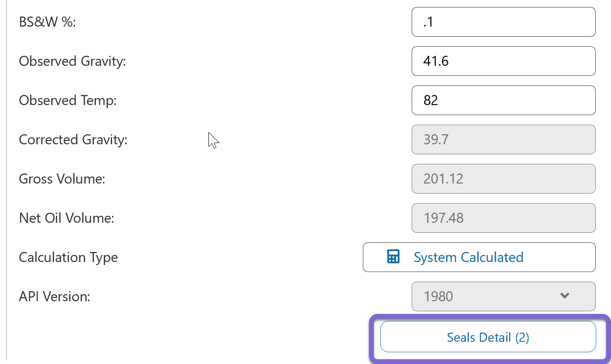Click the Observed Gravity field with 41.6

503,61
